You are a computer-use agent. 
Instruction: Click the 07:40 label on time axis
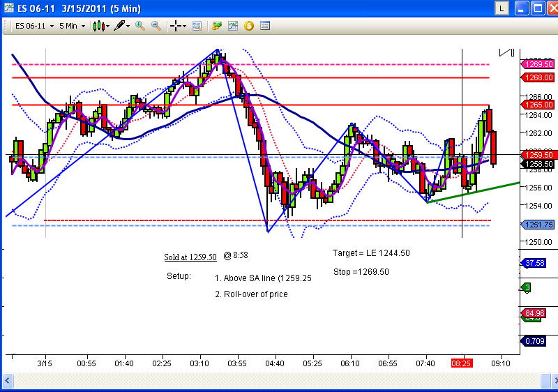click(425, 363)
